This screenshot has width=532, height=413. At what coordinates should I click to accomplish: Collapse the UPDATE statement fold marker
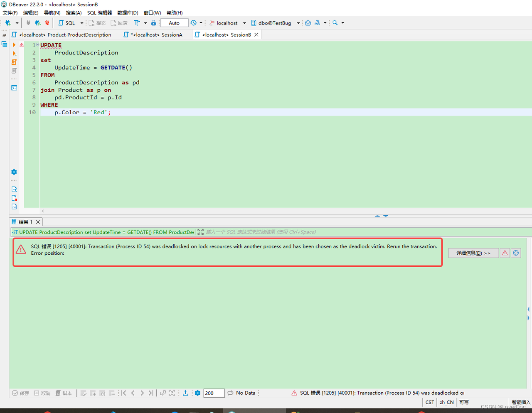[x=37, y=45]
